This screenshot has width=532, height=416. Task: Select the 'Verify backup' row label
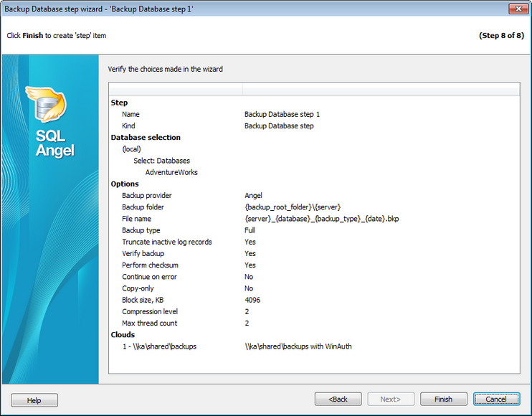point(143,253)
